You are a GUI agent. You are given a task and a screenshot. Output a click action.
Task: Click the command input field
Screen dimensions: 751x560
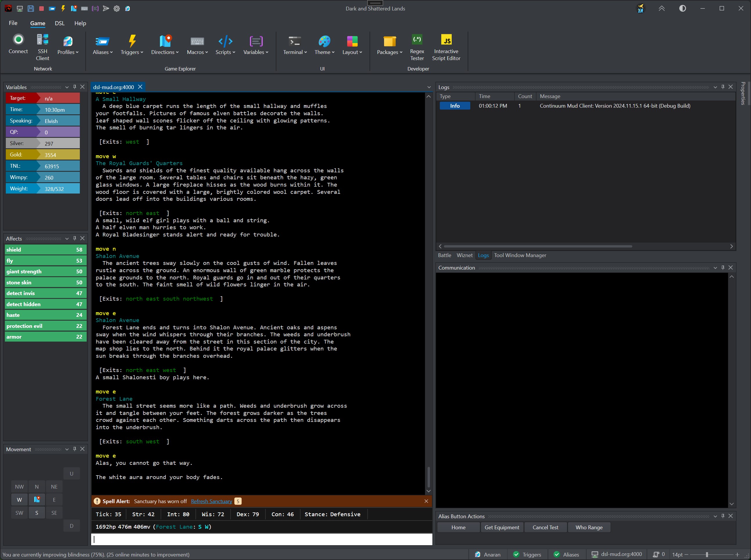click(x=261, y=539)
